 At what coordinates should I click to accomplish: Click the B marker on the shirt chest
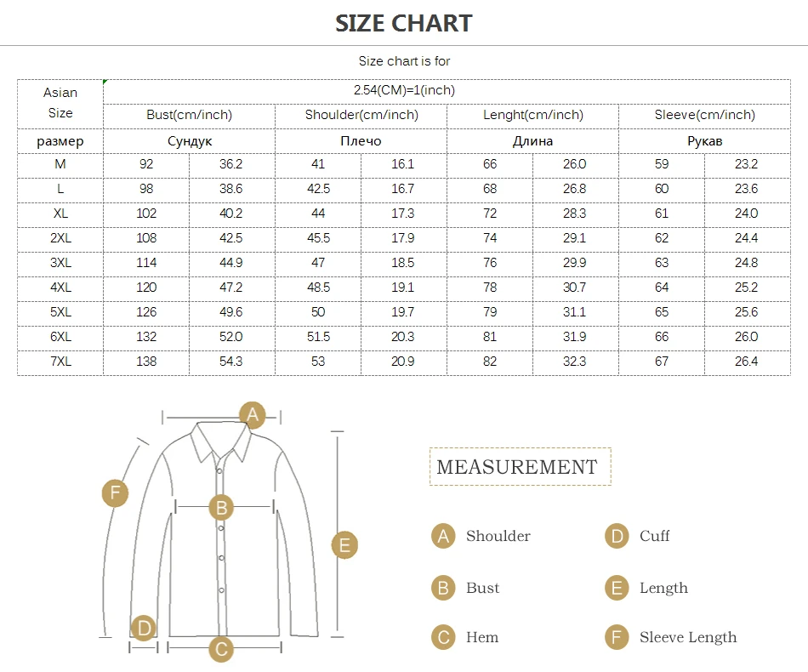click(x=221, y=508)
